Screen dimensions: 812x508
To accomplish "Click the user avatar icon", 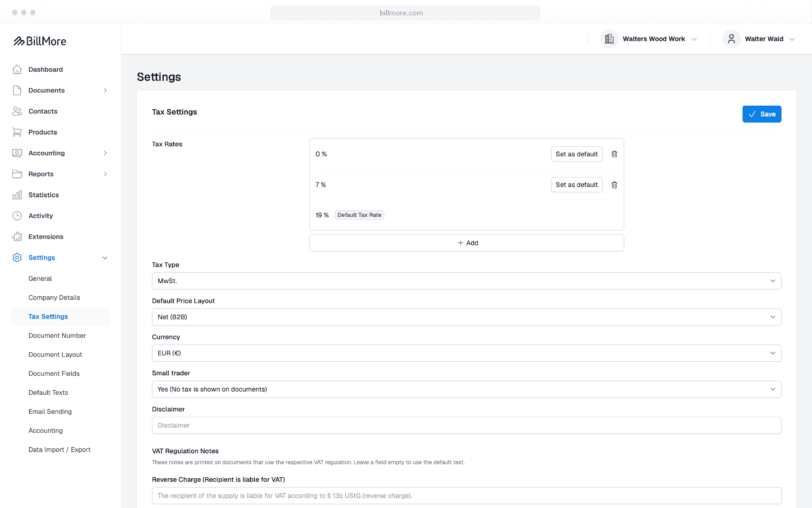I will [731, 39].
